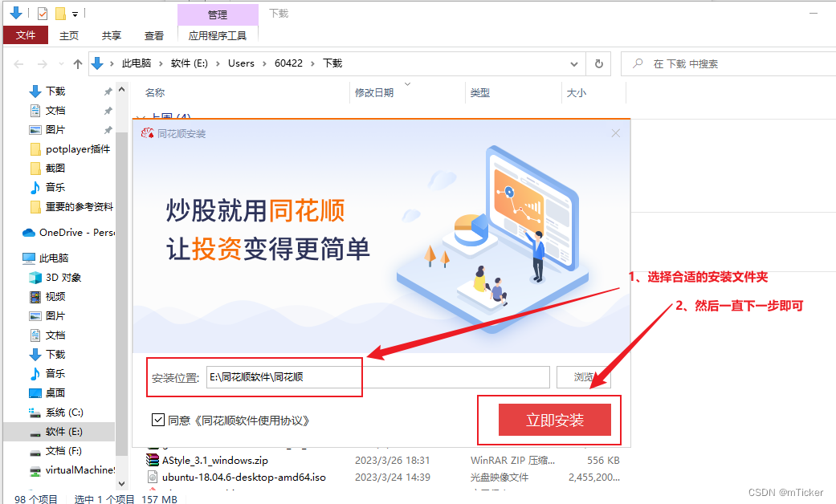Select the AStyle_3.1_windows.zip file
The image size is (836, 504).
coord(215,460)
